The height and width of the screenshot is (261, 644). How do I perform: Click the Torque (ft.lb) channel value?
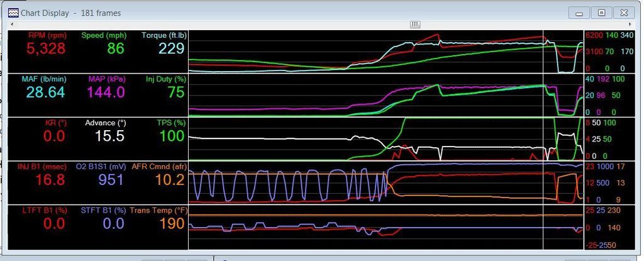tap(163, 48)
